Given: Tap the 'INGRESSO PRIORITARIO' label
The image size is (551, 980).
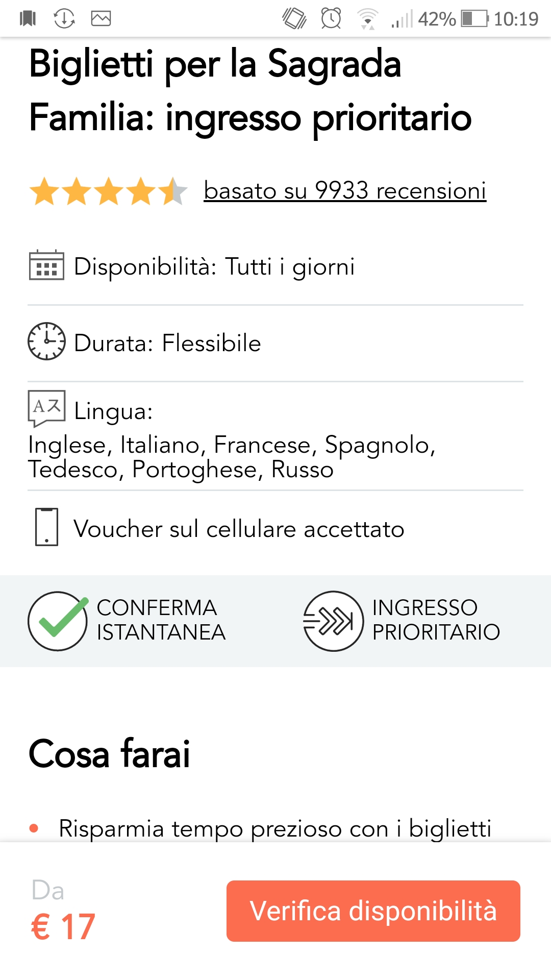Looking at the screenshot, I should [x=436, y=620].
